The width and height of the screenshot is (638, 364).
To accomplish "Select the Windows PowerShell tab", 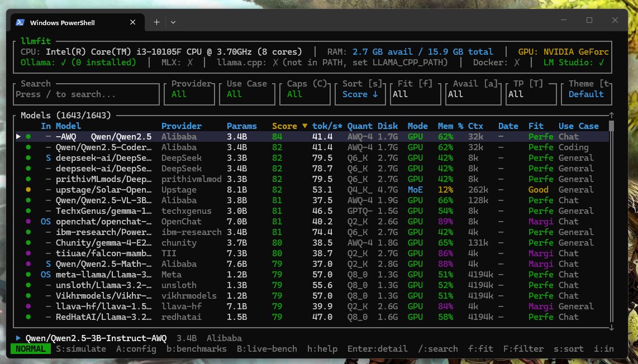I will coord(77,22).
